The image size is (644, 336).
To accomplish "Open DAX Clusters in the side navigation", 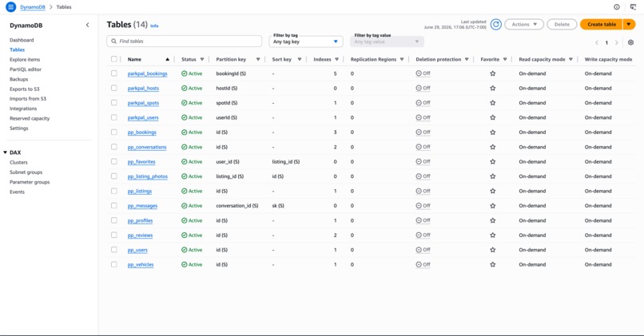I will [x=18, y=163].
